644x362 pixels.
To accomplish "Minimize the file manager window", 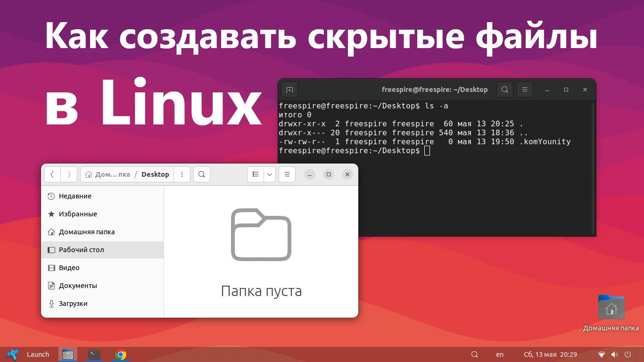I will coord(310,174).
